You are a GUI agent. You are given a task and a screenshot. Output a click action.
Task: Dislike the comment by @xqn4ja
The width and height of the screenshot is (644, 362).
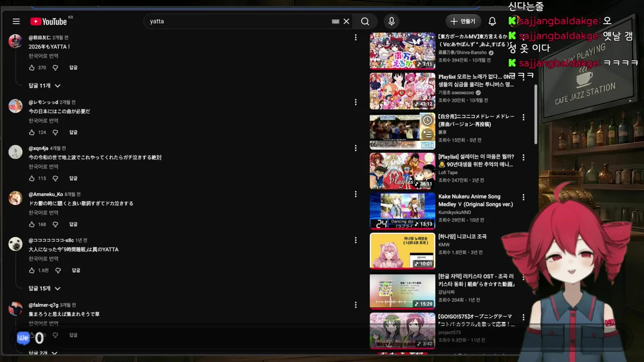pyautogui.click(x=55, y=178)
